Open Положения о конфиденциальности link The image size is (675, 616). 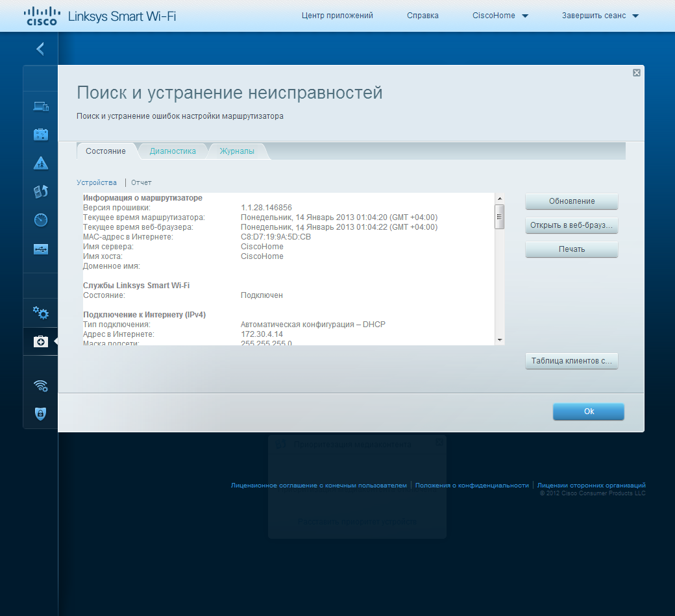pyautogui.click(x=472, y=485)
